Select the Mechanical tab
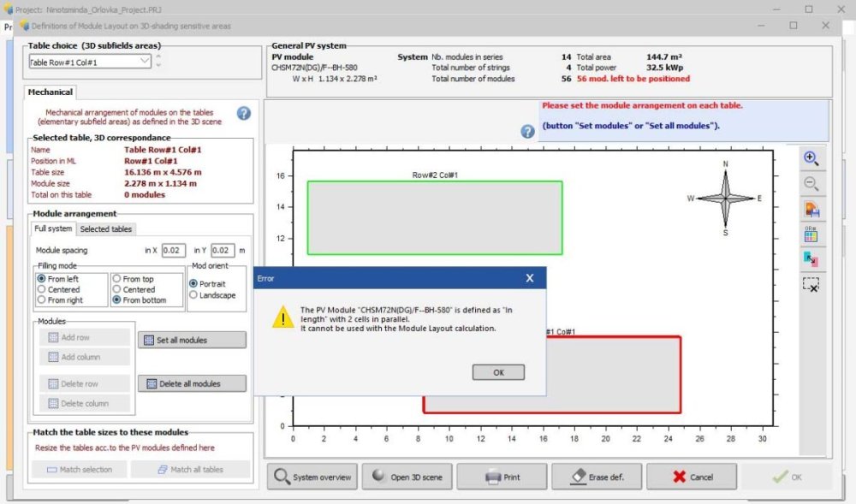 click(51, 92)
